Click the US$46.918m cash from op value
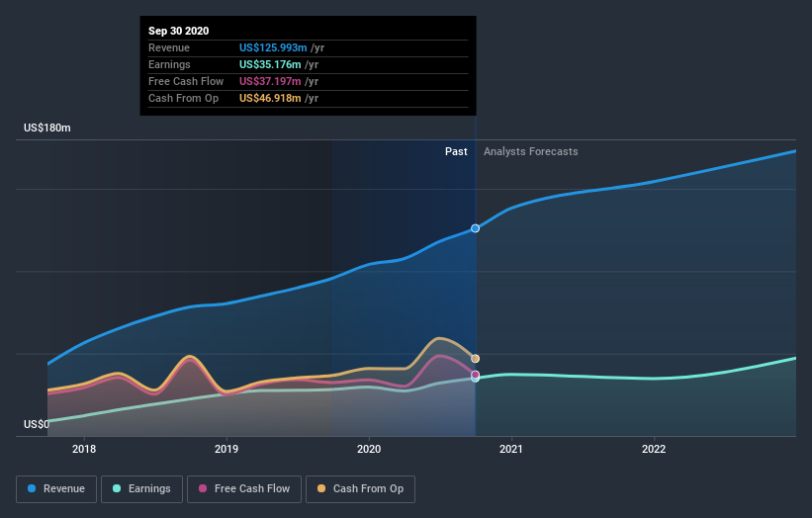Viewport: 812px width, 518px height. (270, 98)
